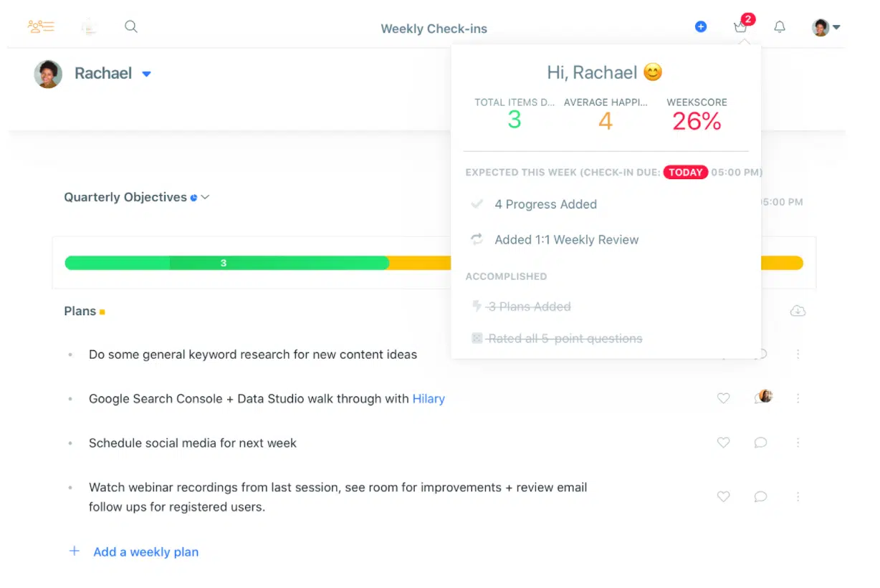Toggle the crown icon with badge 2
Viewport: 880px width, 588px height.
[x=742, y=25]
